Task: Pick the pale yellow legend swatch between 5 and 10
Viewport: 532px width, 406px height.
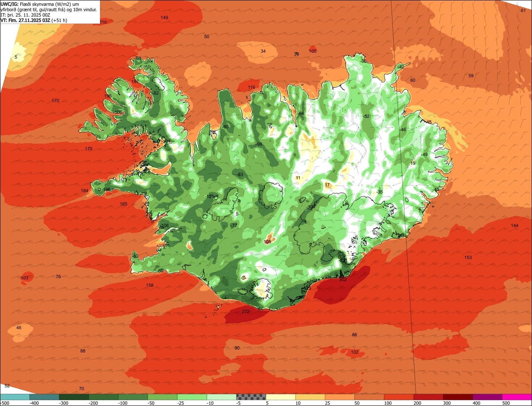Action: (281, 397)
